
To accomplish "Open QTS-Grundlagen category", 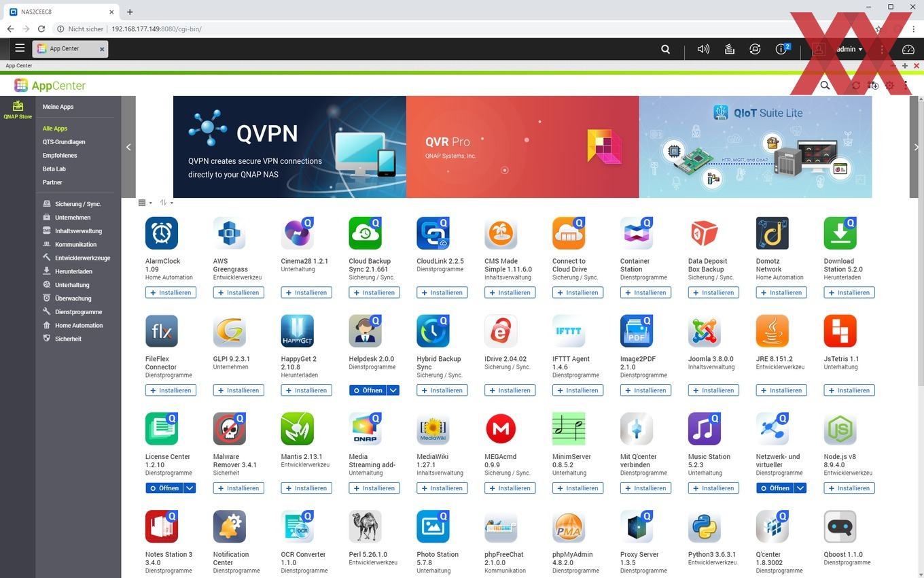I will pyautogui.click(x=64, y=142).
